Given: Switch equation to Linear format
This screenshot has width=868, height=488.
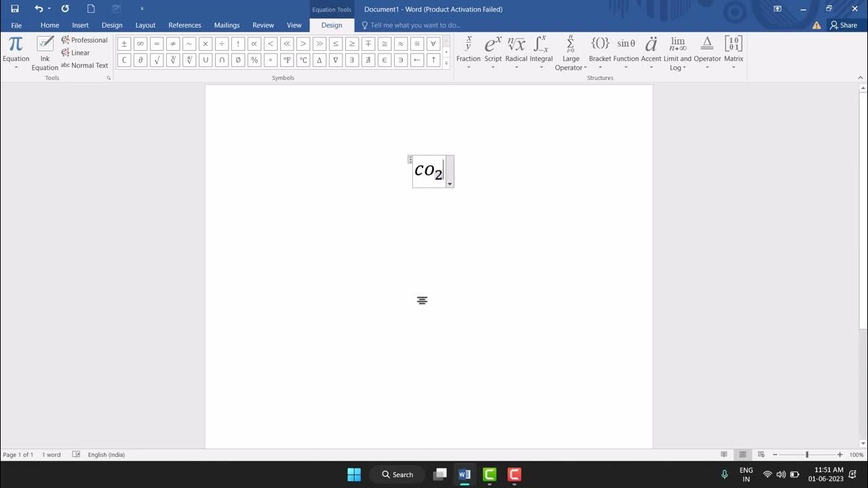Looking at the screenshot, I should click(75, 53).
